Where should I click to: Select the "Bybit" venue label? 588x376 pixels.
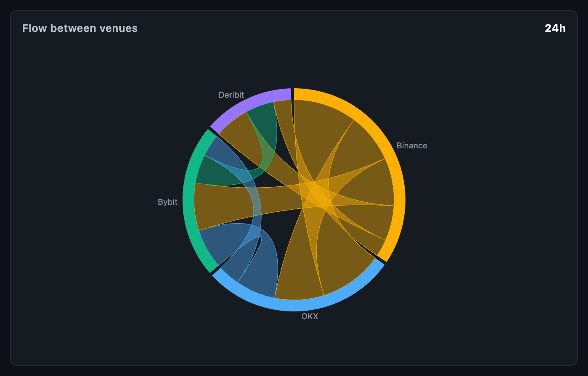pos(167,202)
